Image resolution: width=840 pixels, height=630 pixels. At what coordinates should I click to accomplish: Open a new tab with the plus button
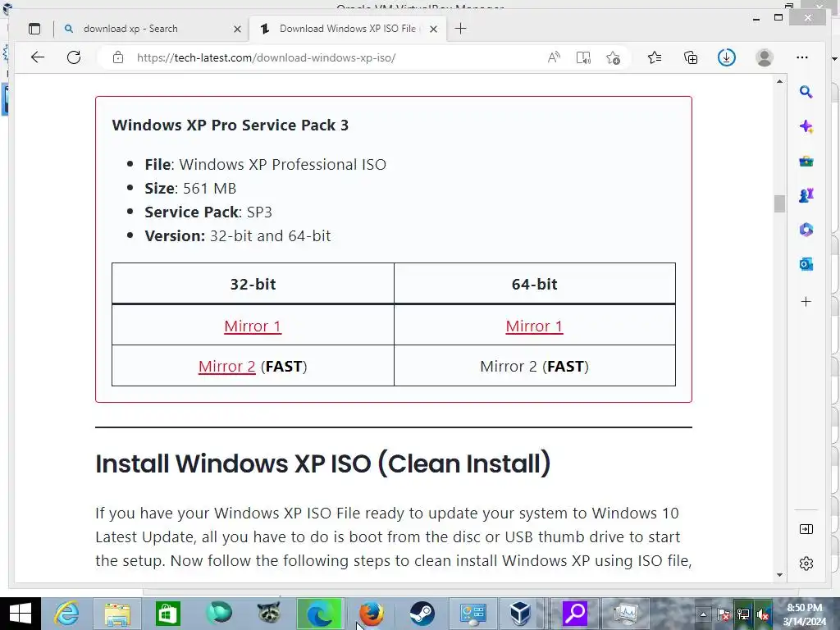pyautogui.click(x=461, y=29)
